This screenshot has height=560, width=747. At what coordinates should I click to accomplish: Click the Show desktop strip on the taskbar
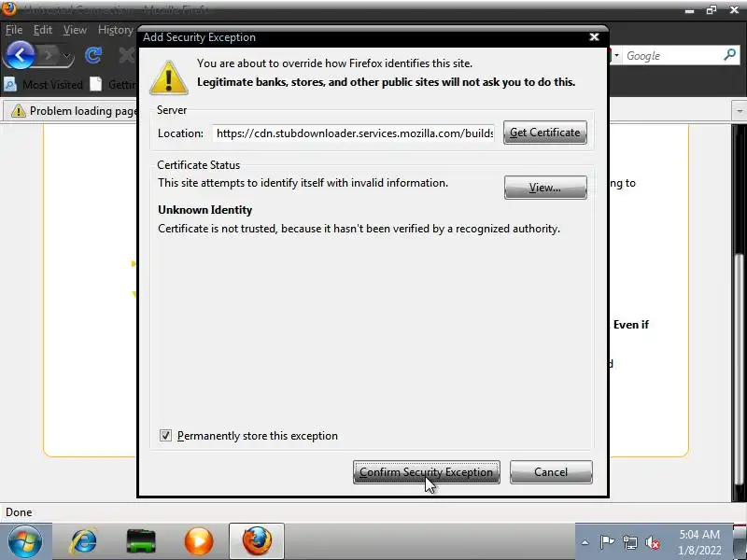[740, 541]
